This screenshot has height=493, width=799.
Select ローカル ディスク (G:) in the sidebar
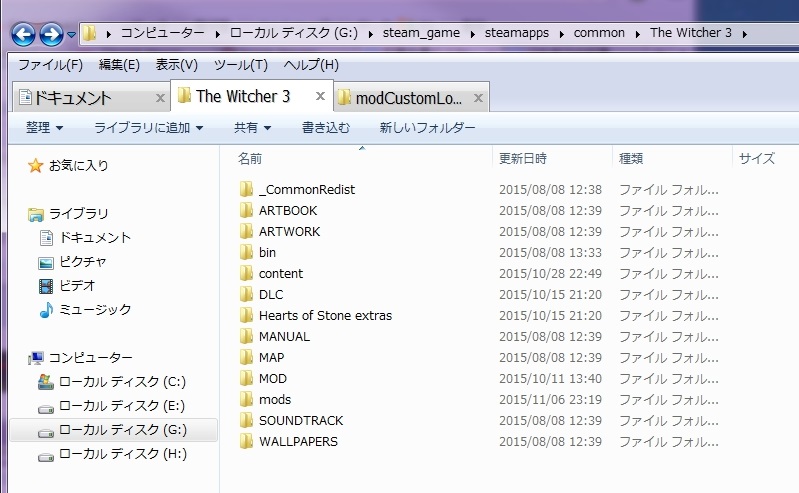pos(113,430)
